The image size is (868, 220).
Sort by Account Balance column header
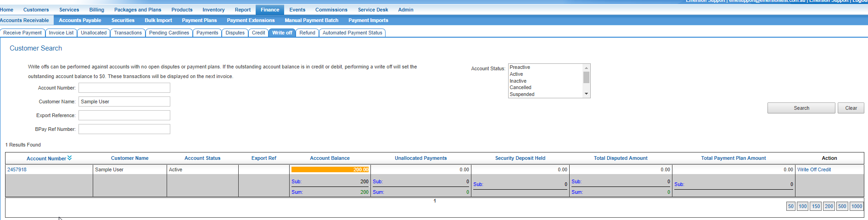tap(330, 158)
